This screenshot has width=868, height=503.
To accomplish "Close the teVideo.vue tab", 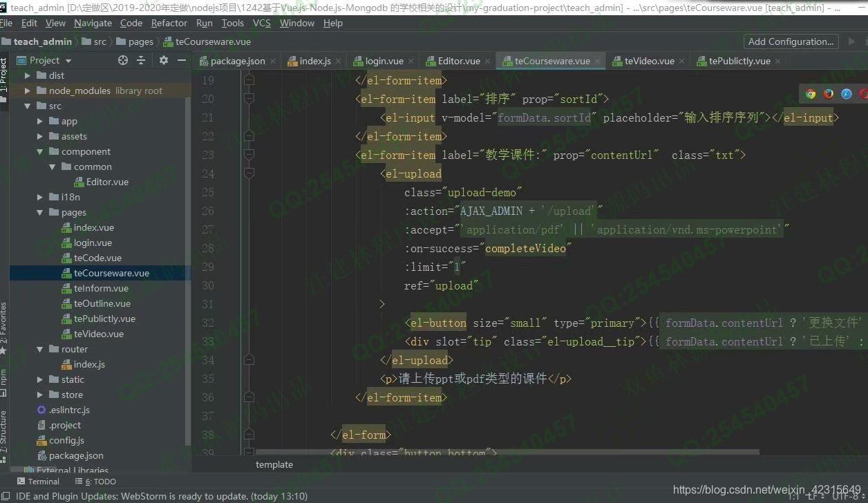I will point(681,61).
